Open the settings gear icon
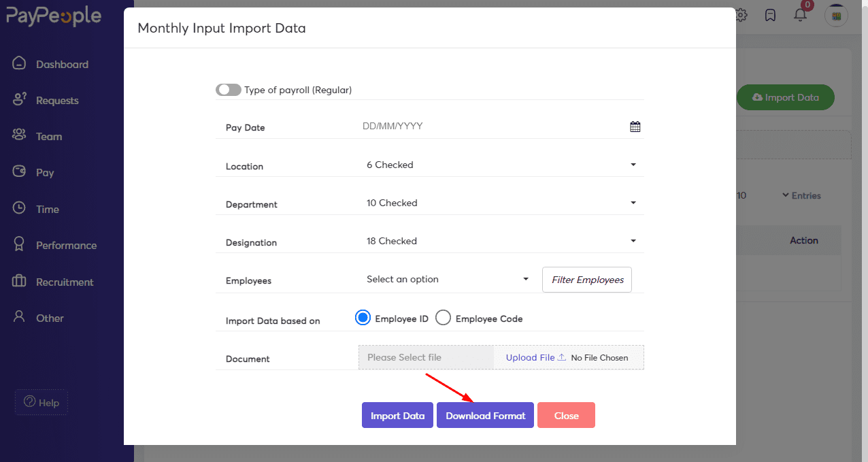 [740, 14]
